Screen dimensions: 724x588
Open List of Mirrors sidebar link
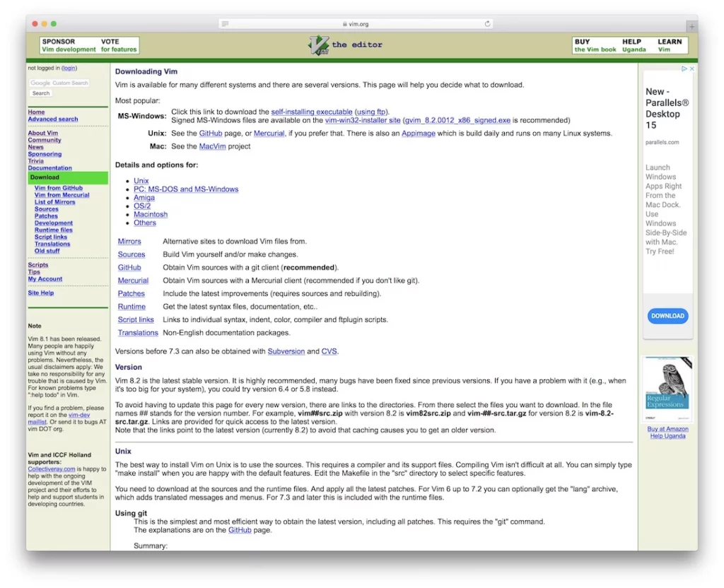(x=54, y=202)
